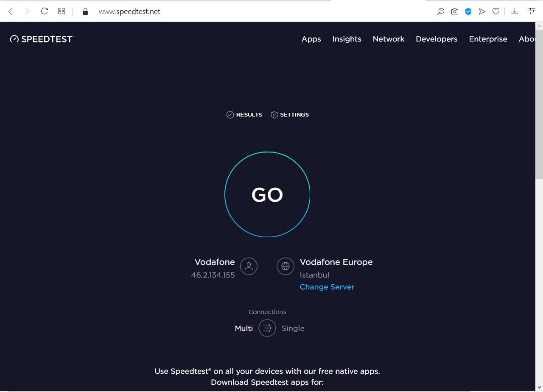Viewport: 543px width, 392px height.
Task: Open the browser downloads icon
Action: pyautogui.click(x=515, y=11)
